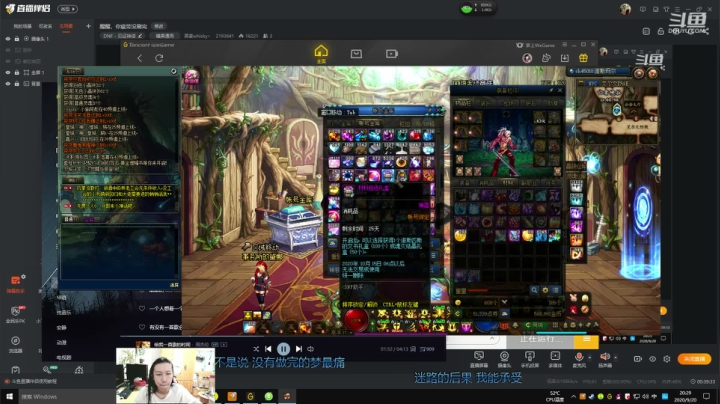Add the screen capture source
The height and width of the screenshot is (404, 720).
pyautogui.click(x=479, y=359)
